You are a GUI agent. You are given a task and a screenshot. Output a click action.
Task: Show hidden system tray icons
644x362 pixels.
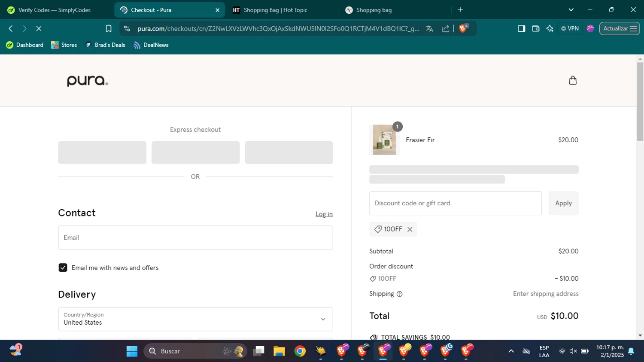click(x=511, y=351)
